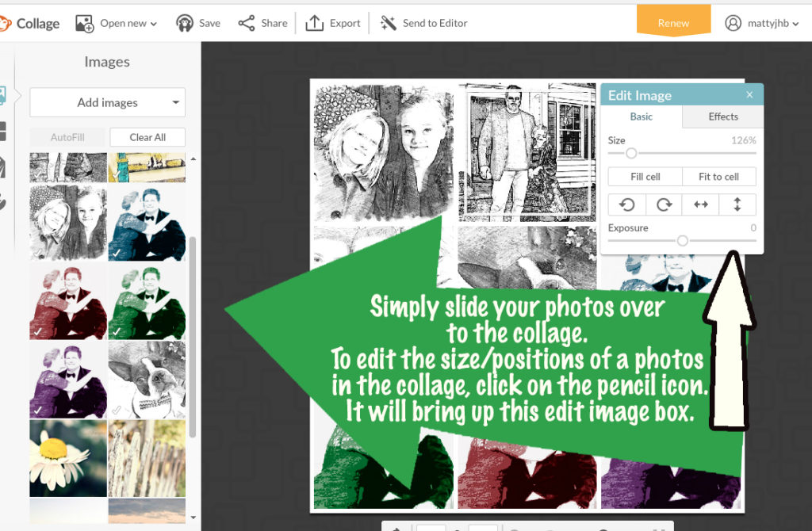Select the purple couple thumbnail

click(x=68, y=380)
